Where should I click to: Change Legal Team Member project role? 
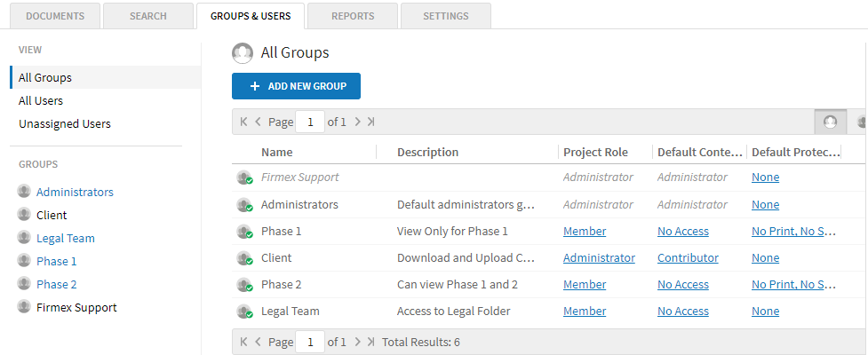point(585,311)
